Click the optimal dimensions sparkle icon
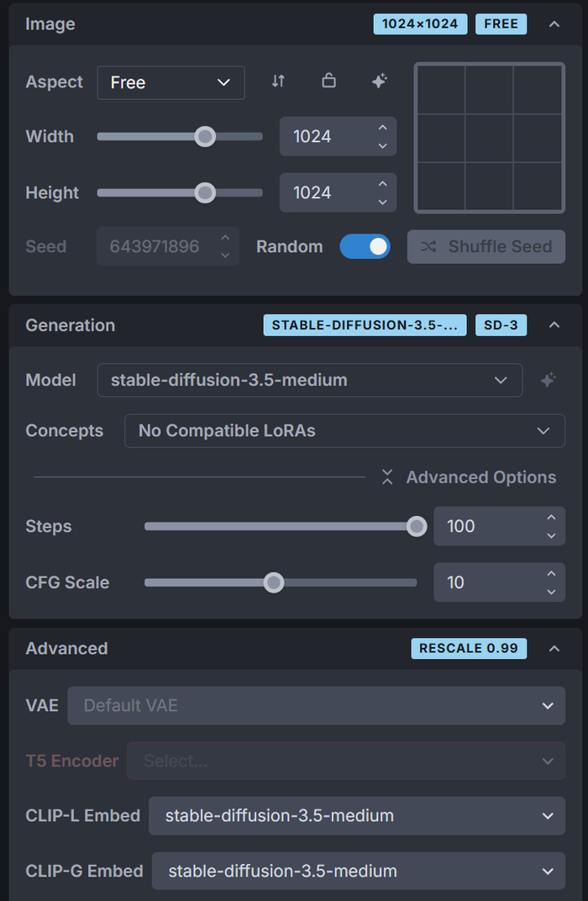This screenshot has width=588, height=901. click(x=380, y=82)
